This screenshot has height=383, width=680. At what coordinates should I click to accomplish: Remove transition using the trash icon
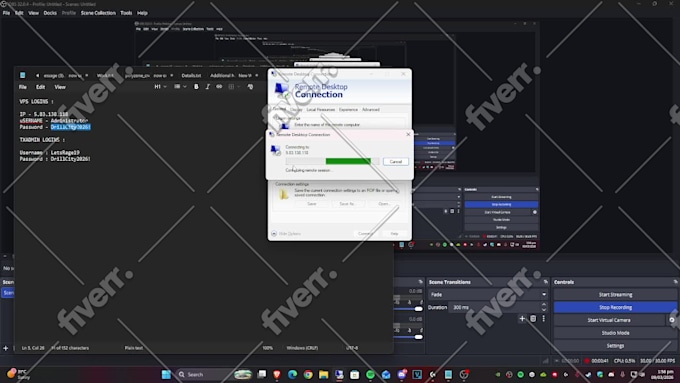click(533, 319)
